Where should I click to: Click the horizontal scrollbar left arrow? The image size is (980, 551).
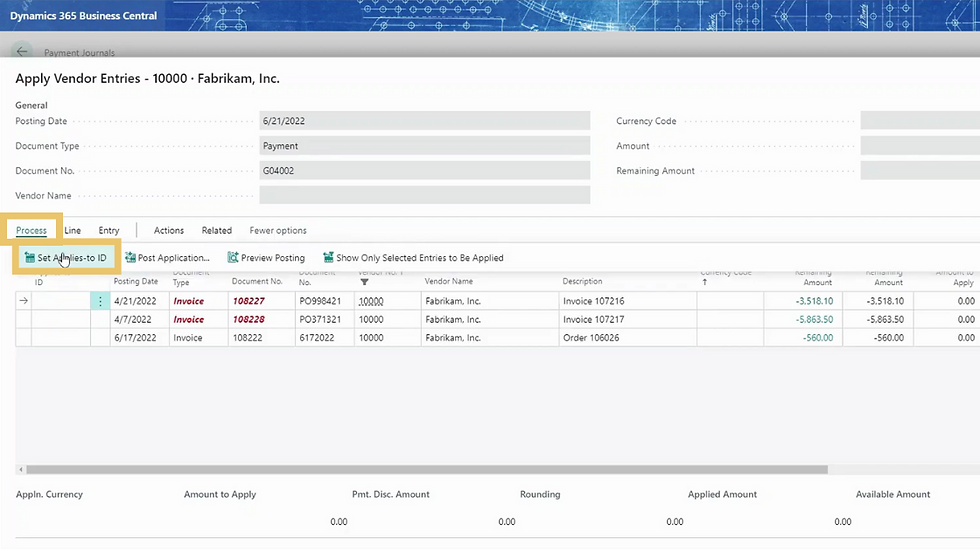click(21, 469)
